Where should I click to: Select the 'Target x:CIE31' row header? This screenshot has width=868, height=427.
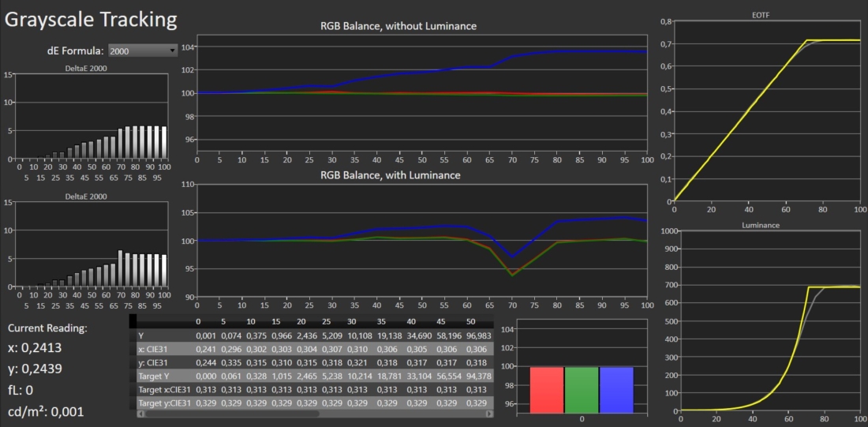pos(164,391)
